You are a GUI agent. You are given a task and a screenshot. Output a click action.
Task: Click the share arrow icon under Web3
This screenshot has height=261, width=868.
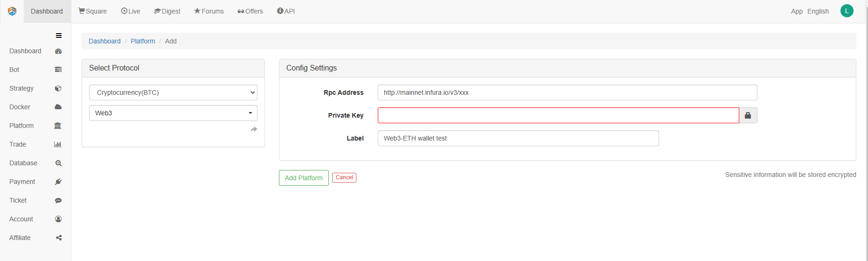click(x=254, y=129)
